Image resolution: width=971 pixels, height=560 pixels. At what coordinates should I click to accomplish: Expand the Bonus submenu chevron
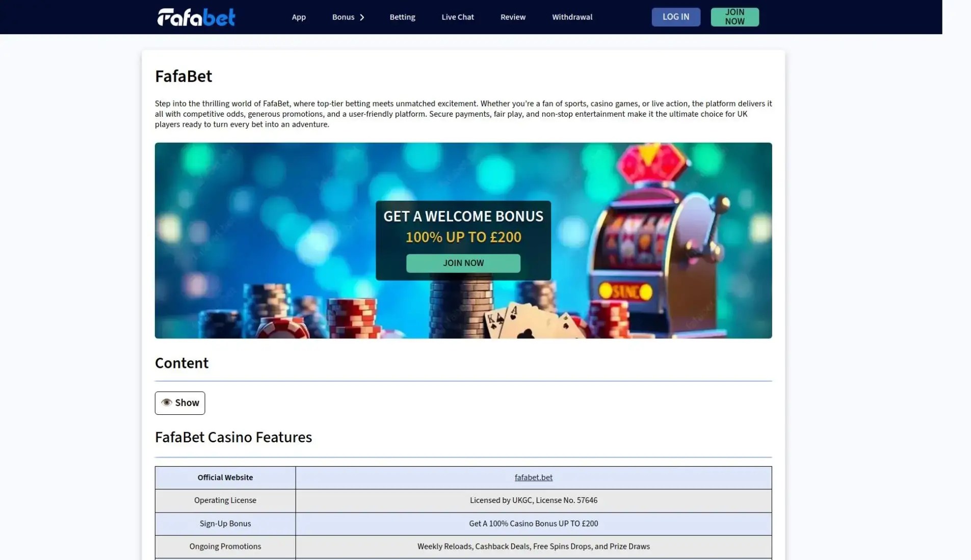pos(362,17)
